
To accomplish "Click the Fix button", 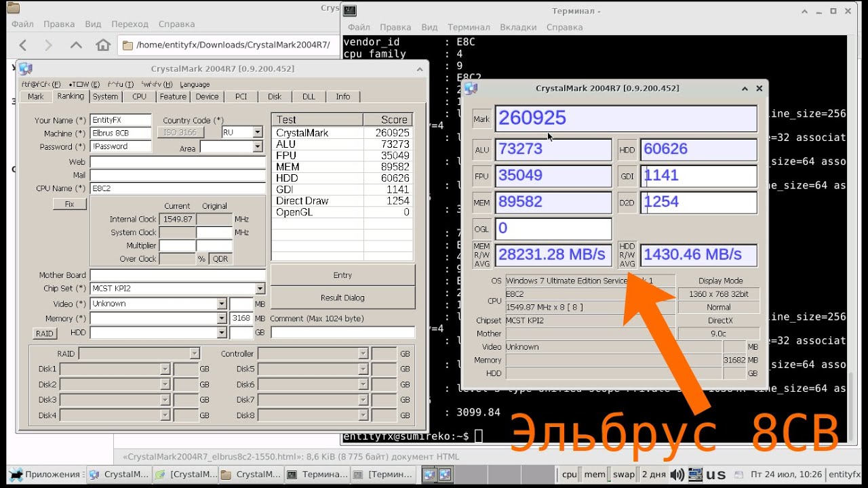I will (x=69, y=204).
